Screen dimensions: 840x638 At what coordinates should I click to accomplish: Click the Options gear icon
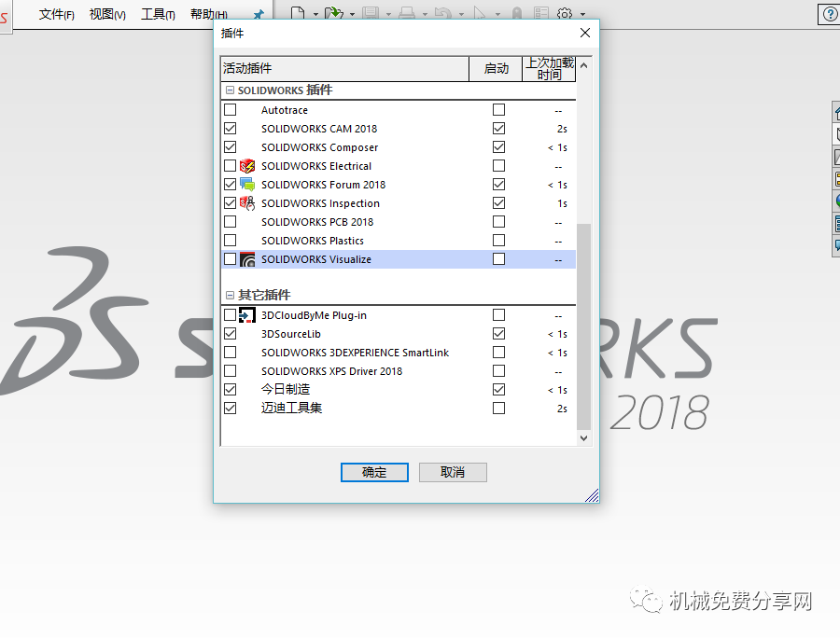click(565, 13)
